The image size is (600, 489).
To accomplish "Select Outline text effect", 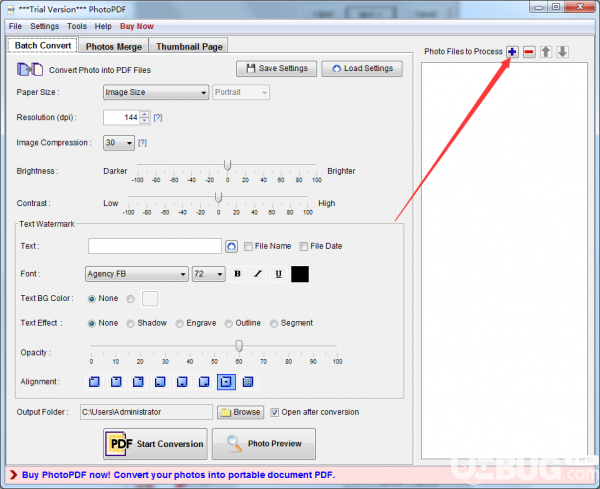I will coord(228,324).
